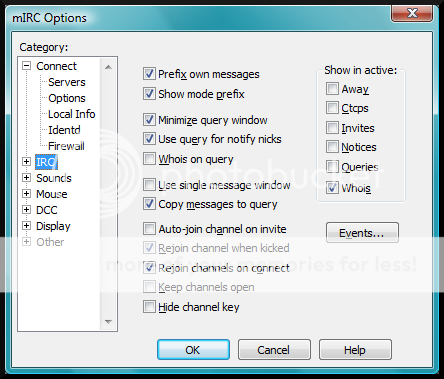Select the Display tree item
Viewport: 444px width, 379px height.
tap(53, 226)
